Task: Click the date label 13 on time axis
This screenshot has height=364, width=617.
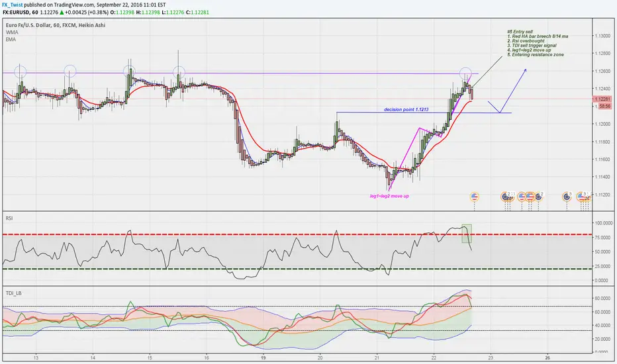Action: pyautogui.click(x=36, y=357)
